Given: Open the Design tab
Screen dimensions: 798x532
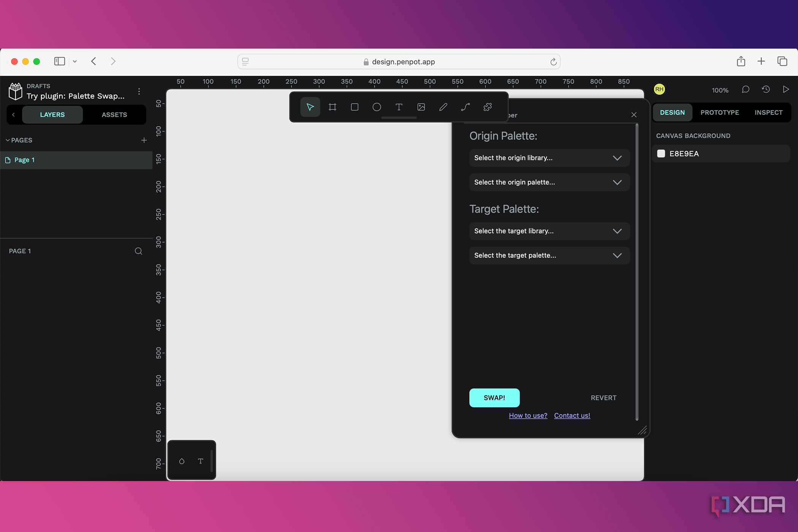Looking at the screenshot, I should pyautogui.click(x=672, y=112).
